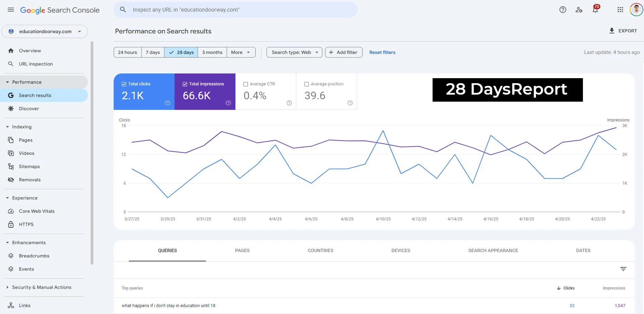
Task: Switch to the DEVICES tab
Action: [401, 251]
